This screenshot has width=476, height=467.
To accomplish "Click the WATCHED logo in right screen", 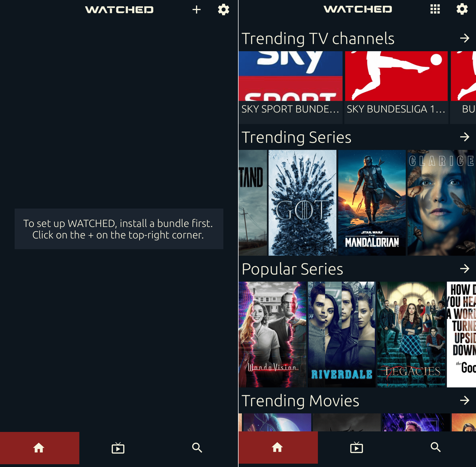I will pos(358,9).
